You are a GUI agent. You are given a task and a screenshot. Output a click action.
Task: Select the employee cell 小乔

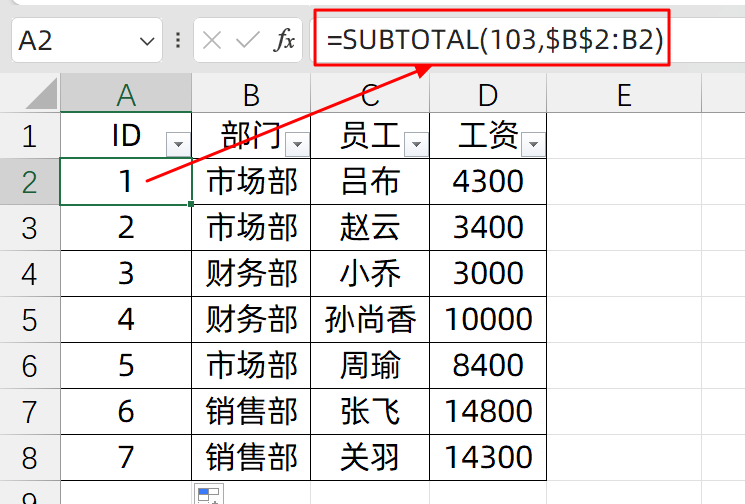pyautogui.click(x=370, y=274)
